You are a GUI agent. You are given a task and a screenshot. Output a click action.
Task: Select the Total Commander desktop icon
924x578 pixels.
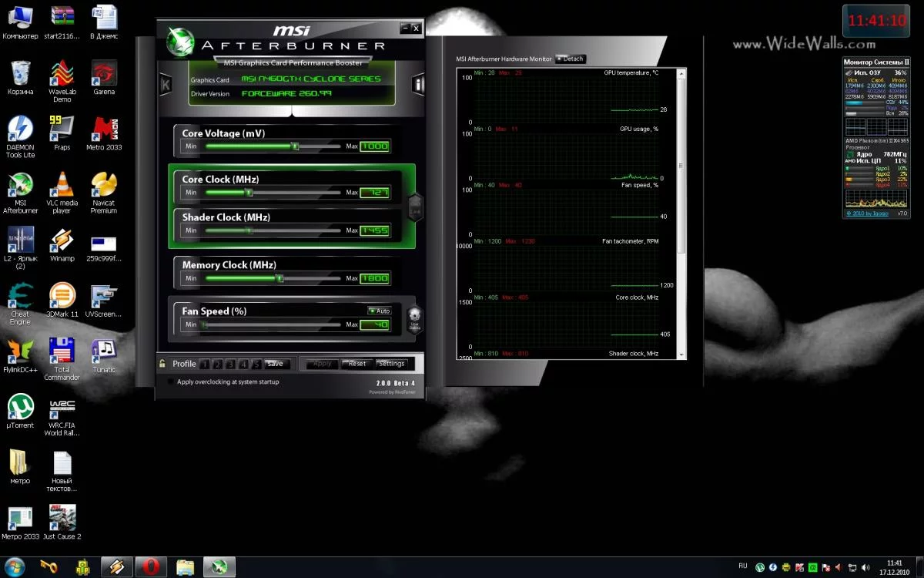62,360
